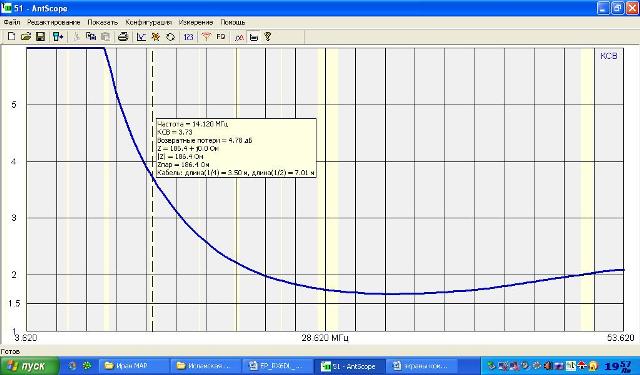The height and width of the screenshot is (375, 640).
Task: Save measurement with the floppy disk icon
Action: click(x=40, y=37)
